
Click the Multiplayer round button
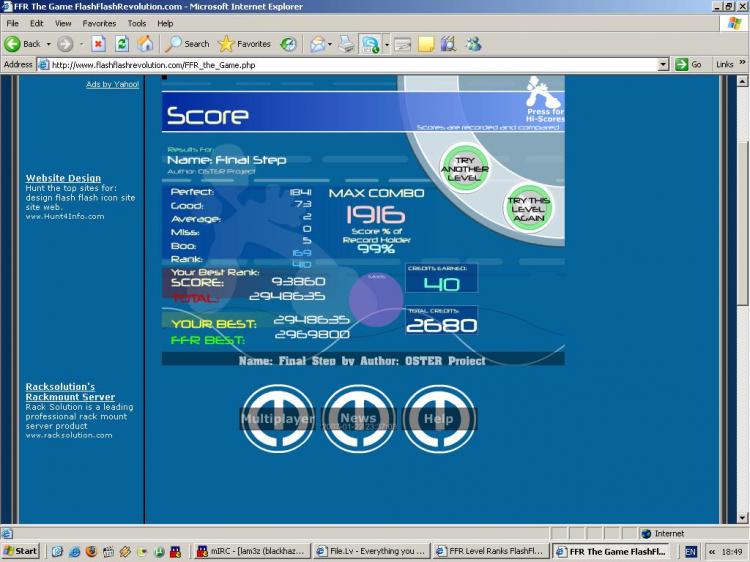tap(277, 418)
